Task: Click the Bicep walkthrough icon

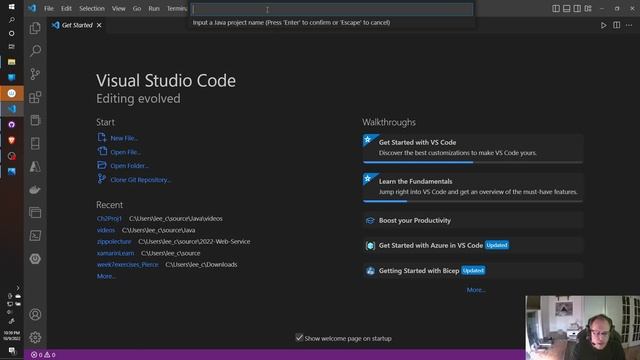Action: tap(370, 271)
